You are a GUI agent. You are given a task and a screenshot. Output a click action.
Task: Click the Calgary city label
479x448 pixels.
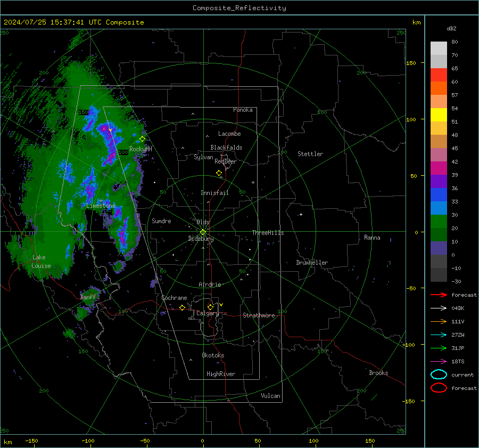pyautogui.click(x=208, y=313)
